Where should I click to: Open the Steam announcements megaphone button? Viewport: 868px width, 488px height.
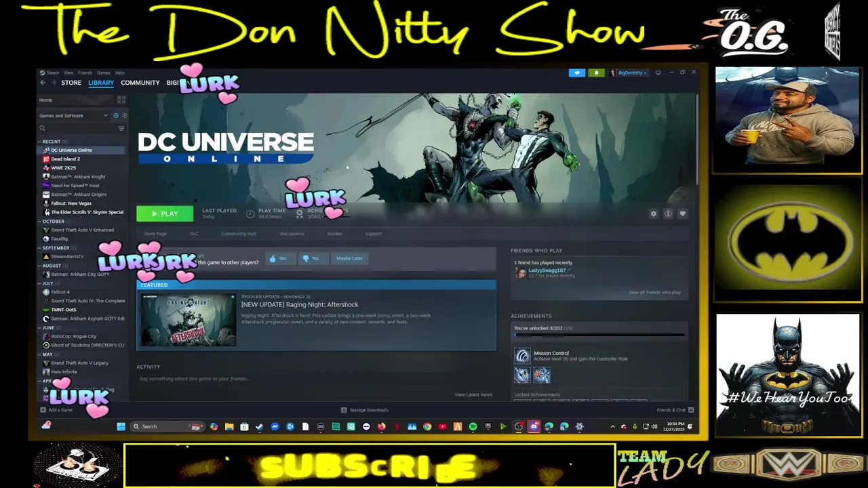pyautogui.click(x=577, y=73)
